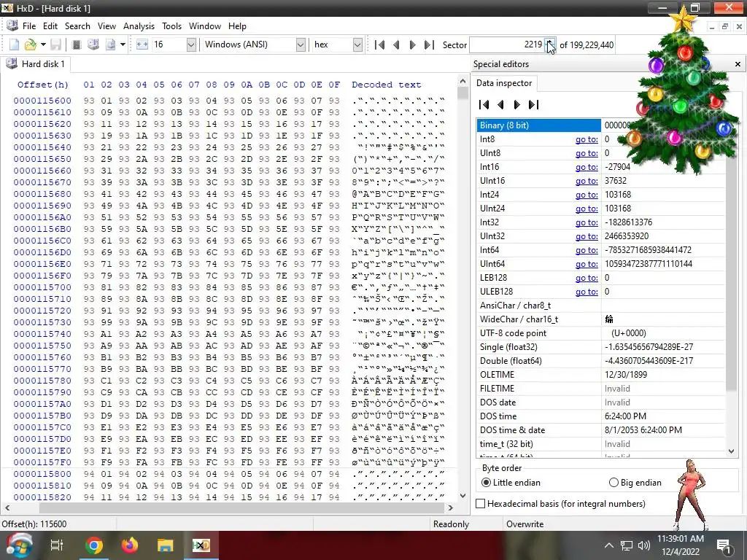Click go to link for Int8
Image resolution: width=747 pixels, height=560 pixels.
tap(587, 139)
